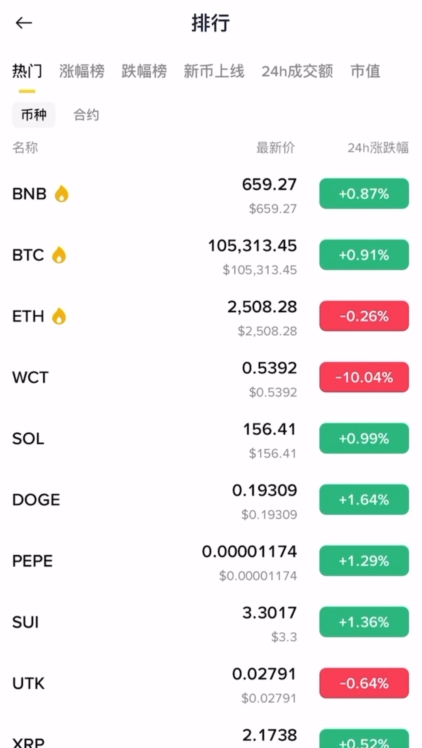
Task: Select the 币种 filter
Action: pos(34,115)
